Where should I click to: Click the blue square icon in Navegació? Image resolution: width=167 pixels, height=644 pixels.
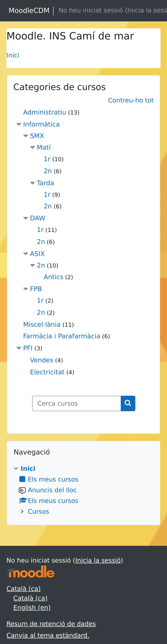(x=22, y=479)
